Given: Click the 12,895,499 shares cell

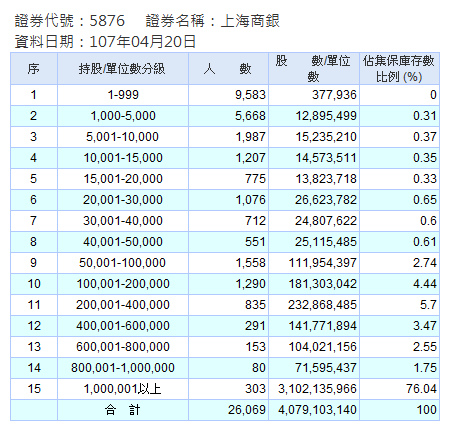Looking at the screenshot, I should coord(314,116).
